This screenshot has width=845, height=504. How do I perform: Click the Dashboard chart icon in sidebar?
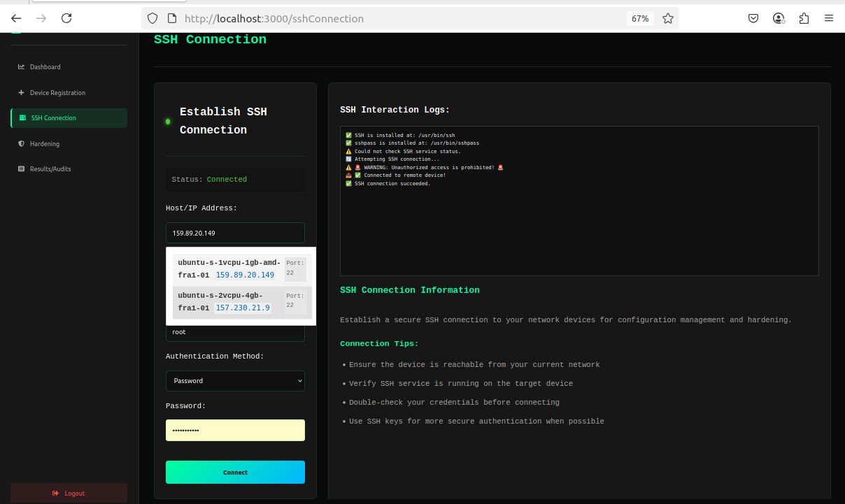21,67
